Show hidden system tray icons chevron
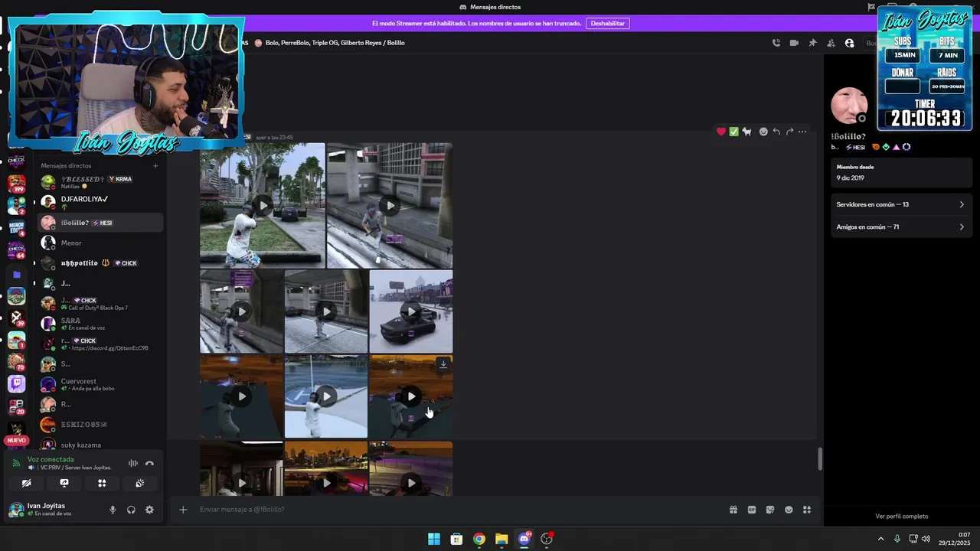 880,539
